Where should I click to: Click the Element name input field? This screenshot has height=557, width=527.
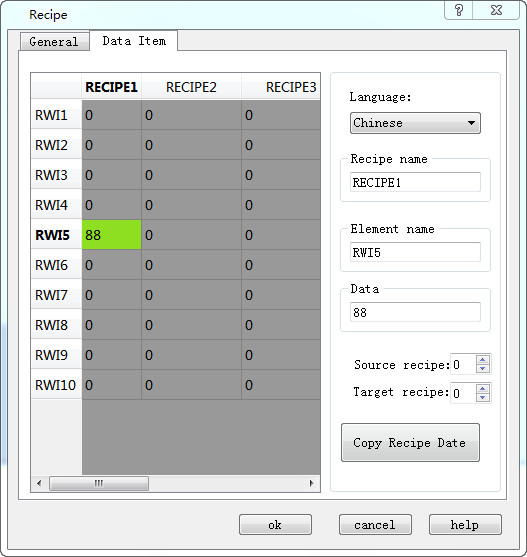pyautogui.click(x=415, y=252)
